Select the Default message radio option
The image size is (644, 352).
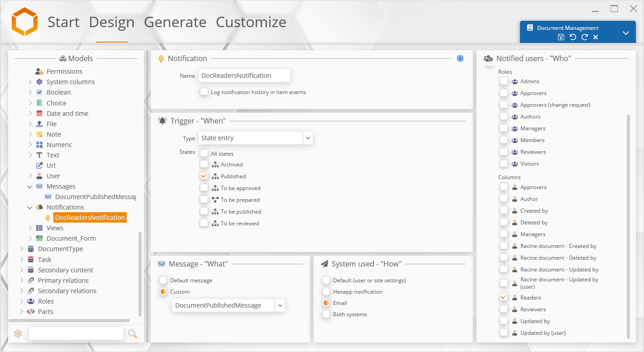pyautogui.click(x=163, y=280)
